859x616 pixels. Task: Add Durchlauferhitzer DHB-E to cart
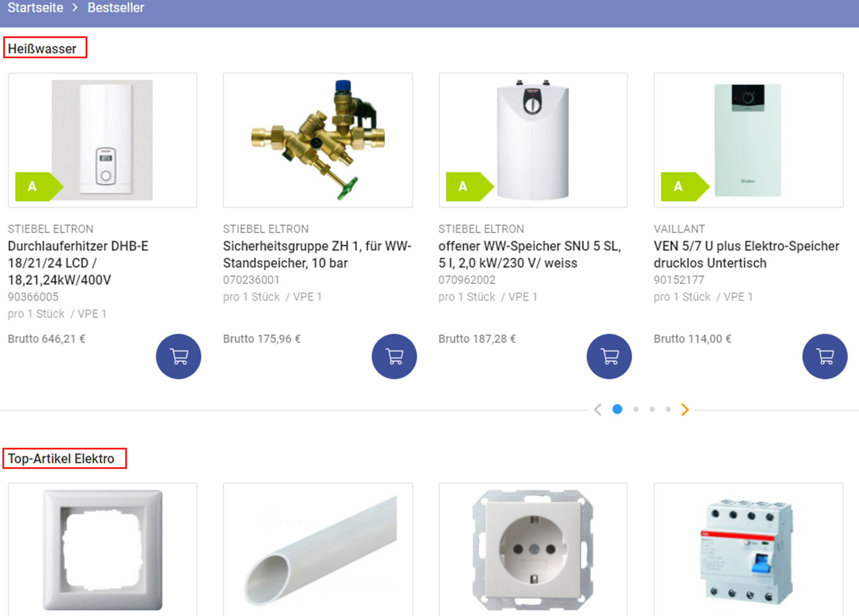[x=178, y=356]
